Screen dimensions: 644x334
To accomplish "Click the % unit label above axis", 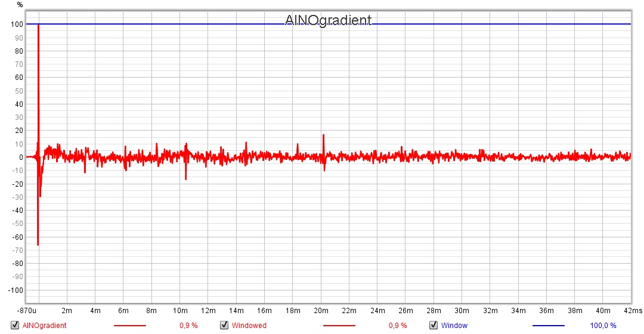I will [20, 5].
